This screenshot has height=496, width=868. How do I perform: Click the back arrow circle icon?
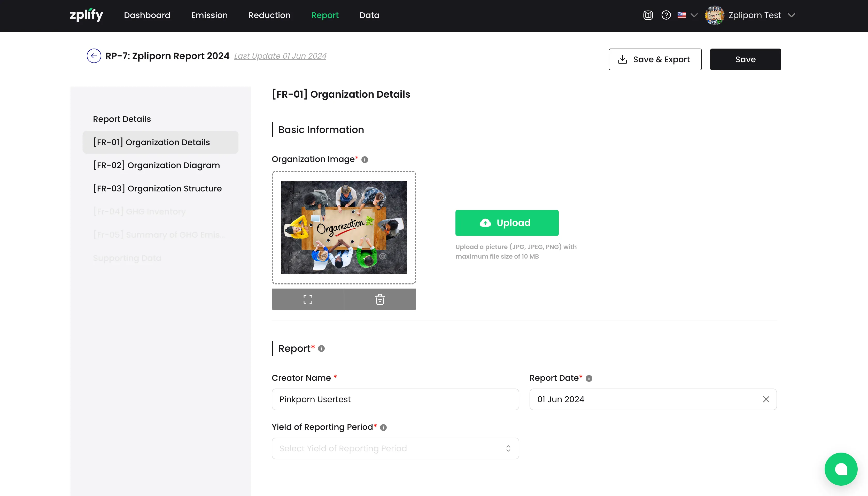[x=94, y=56]
